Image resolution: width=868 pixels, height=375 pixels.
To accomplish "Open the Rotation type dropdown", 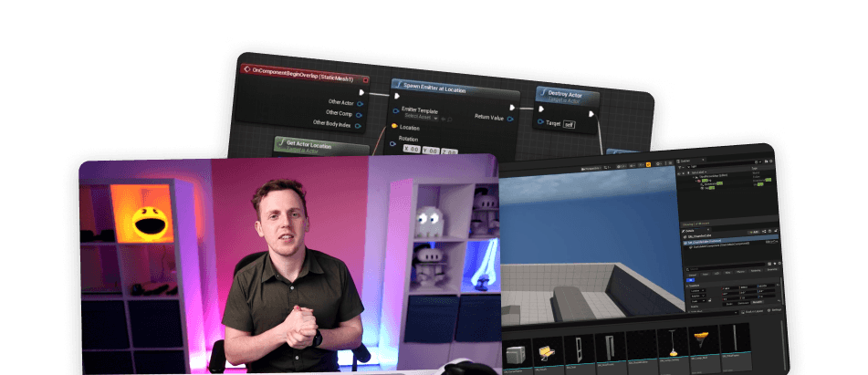I will click(x=696, y=296).
